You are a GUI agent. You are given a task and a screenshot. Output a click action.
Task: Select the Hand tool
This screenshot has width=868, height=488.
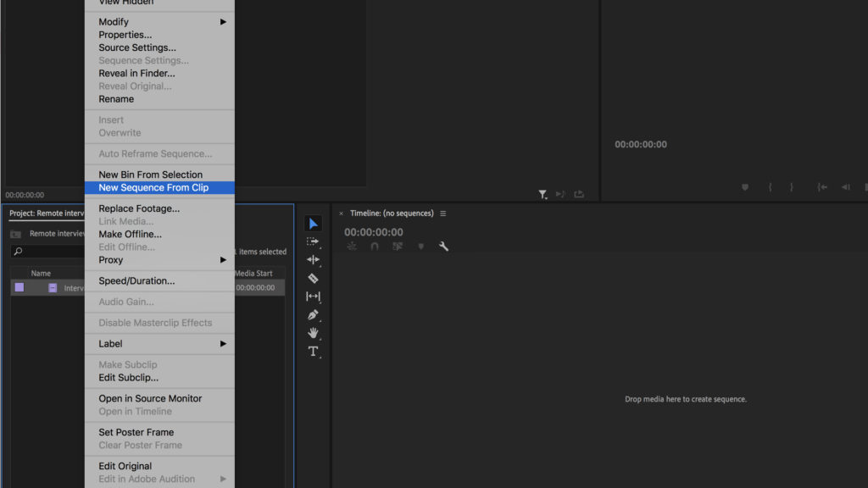point(313,333)
